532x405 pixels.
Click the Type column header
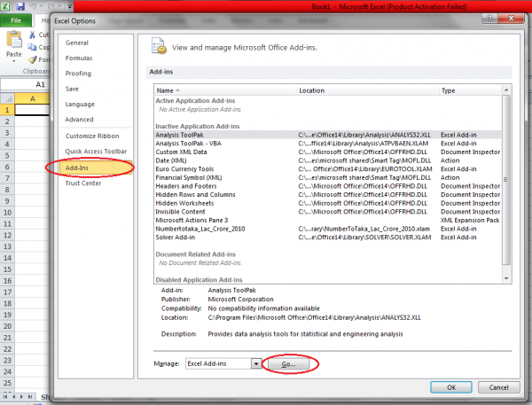[470, 90]
